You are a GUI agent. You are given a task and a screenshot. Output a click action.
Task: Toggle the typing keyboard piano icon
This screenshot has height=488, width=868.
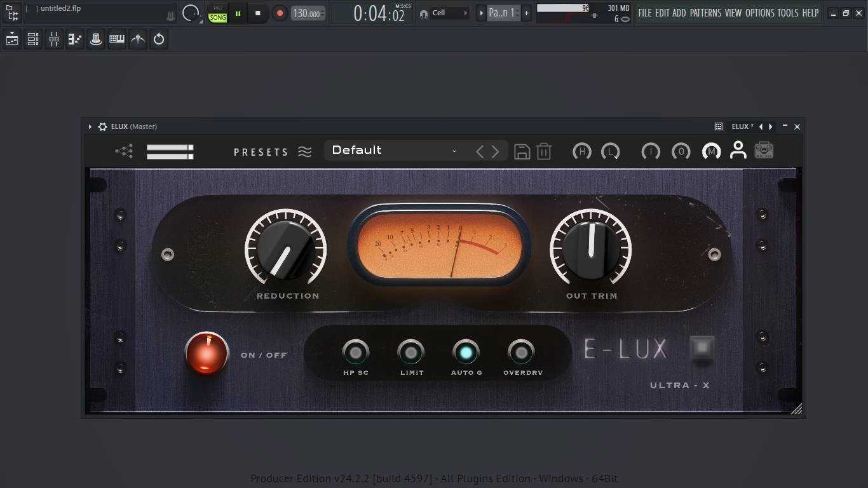pyautogui.click(x=117, y=39)
